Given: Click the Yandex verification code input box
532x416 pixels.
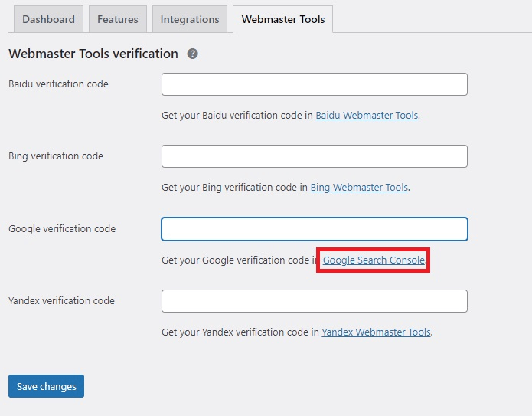Looking at the screenshot, I should (314, 301).
